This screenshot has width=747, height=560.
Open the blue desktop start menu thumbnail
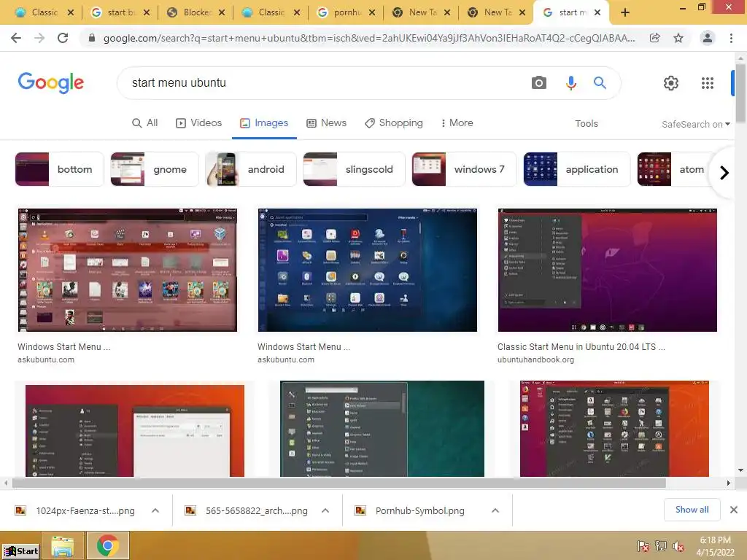[x=368, y=270]
